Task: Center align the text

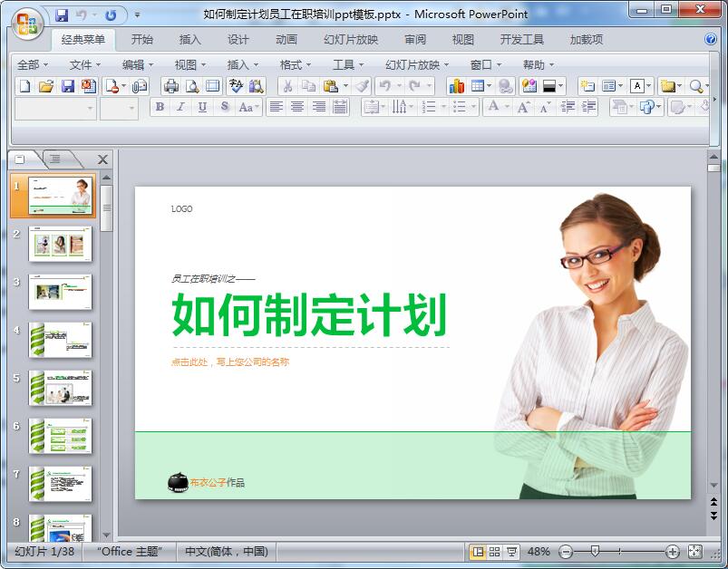Action: pos(297,107)
